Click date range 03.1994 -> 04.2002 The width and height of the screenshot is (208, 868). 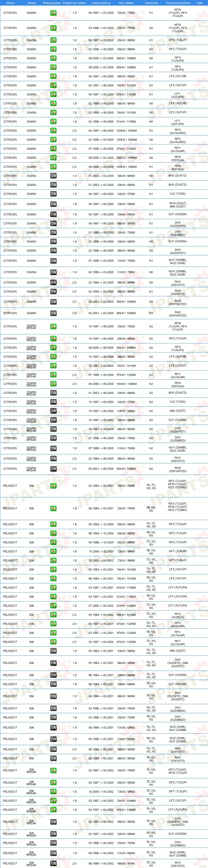coord(101,615)
